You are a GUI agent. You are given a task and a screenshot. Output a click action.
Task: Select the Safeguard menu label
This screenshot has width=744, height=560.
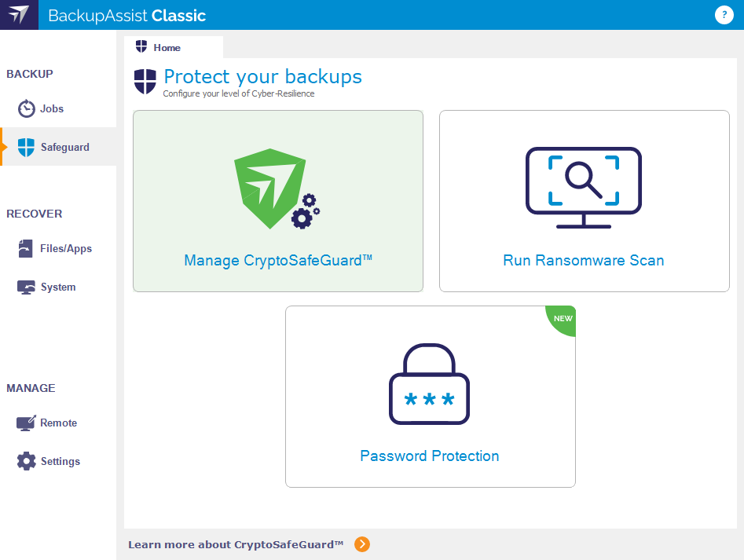[65, 147]
